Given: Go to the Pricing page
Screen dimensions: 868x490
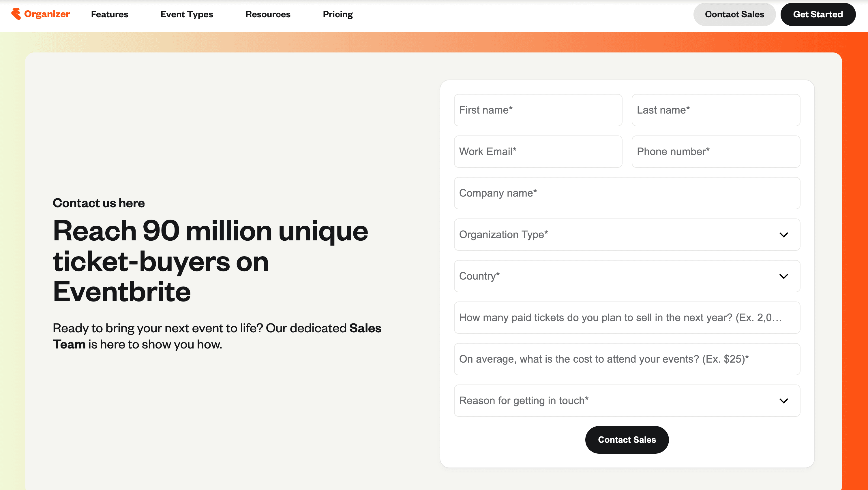Looking at the screenshot, I should pyautogui.click(x=338, y=14).
